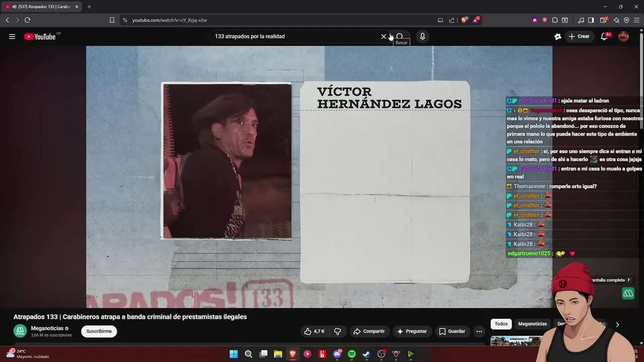Show more filter chips with arrow
Image resolution: width=644 pixels, height=362 pixels.
(x=617, y=324)
